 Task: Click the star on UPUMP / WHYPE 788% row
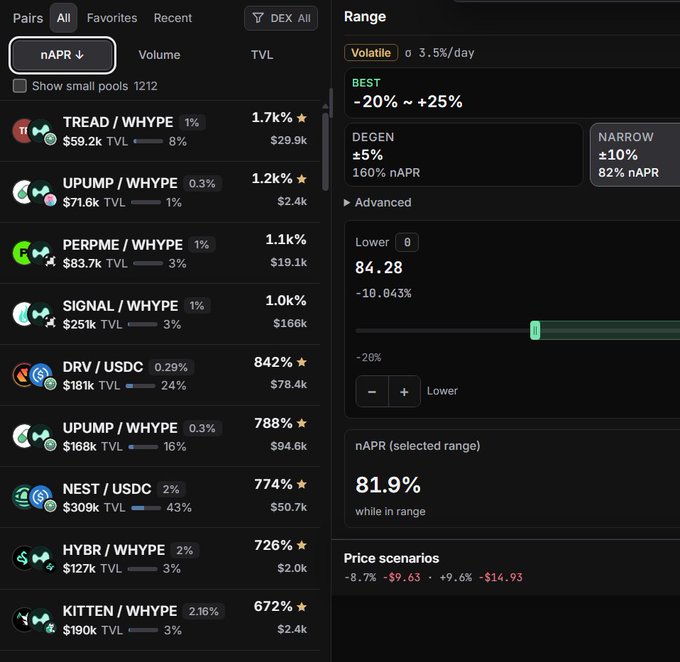point(302,423)
